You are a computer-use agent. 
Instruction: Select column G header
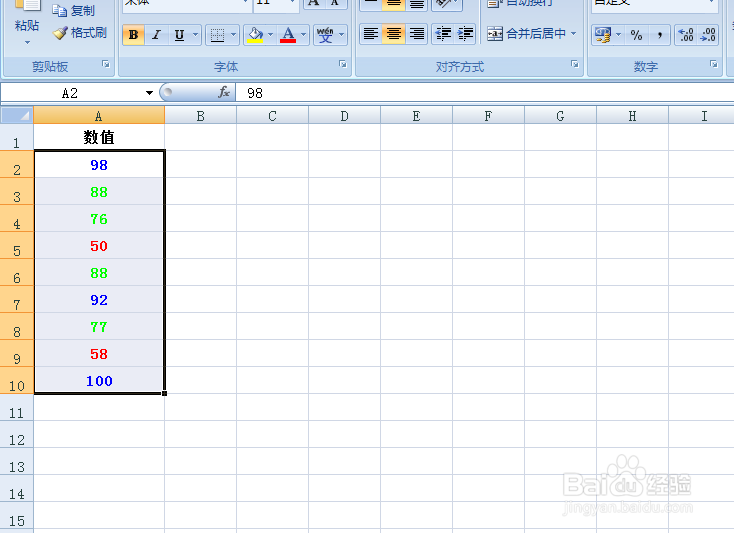coord(560,116)
